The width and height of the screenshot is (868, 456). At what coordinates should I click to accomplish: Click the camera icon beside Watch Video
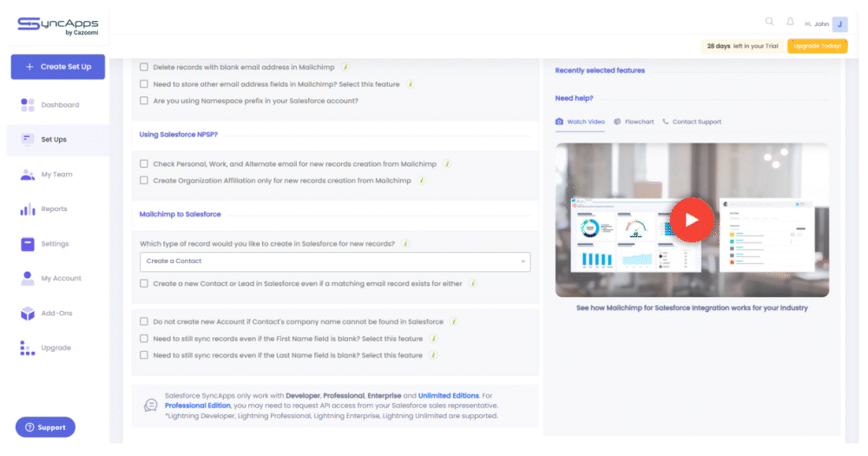(559, 122)
